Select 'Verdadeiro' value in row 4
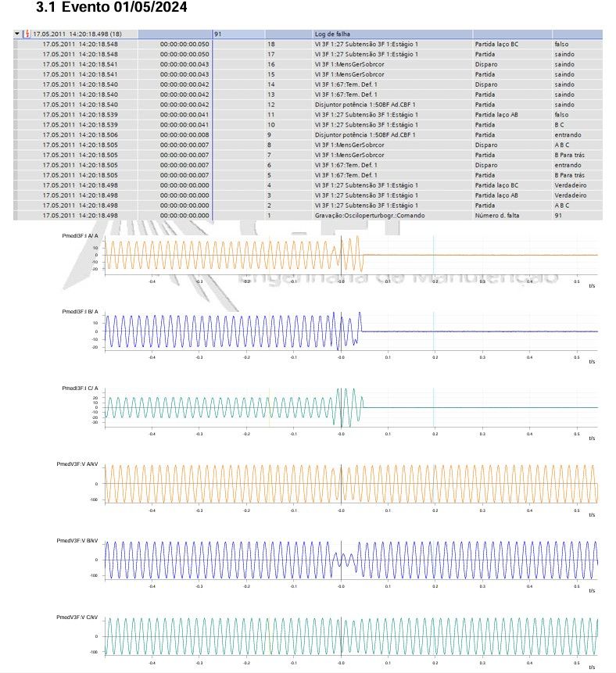Screen dimensions: 616x673 570,185
